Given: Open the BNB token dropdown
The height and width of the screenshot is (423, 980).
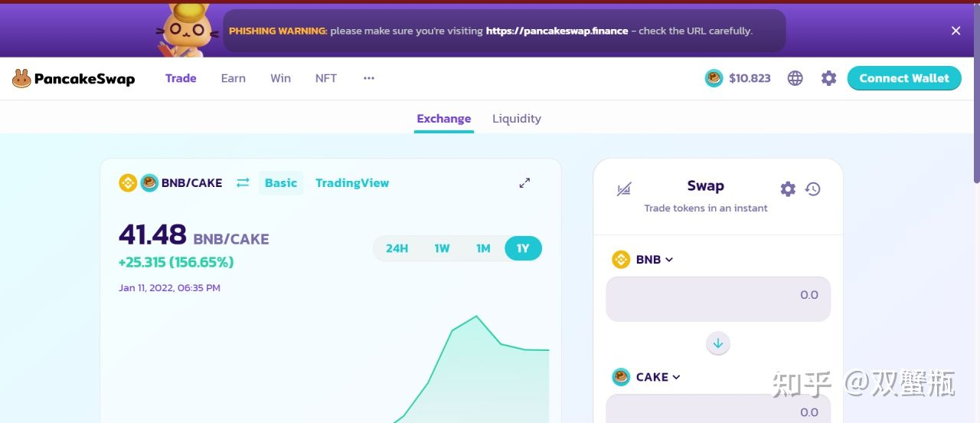Looking at the screenshot, I should pyautogui.click(x=643, y=260).
